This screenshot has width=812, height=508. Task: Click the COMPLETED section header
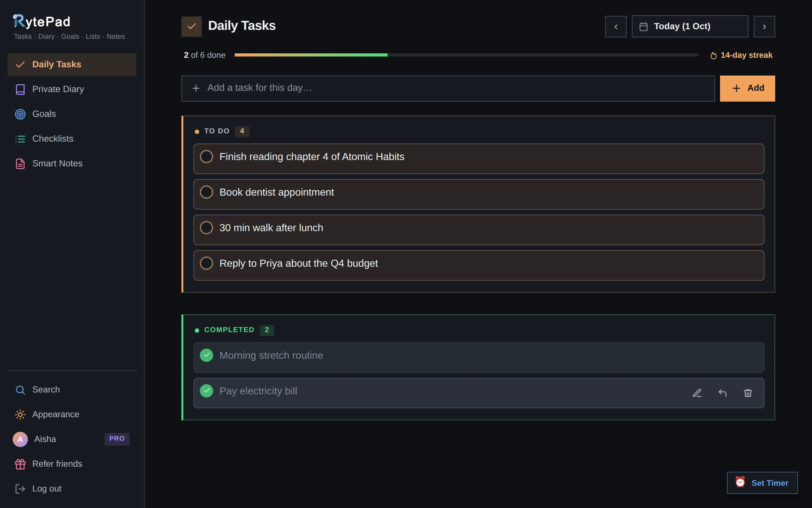pos(229,330)
